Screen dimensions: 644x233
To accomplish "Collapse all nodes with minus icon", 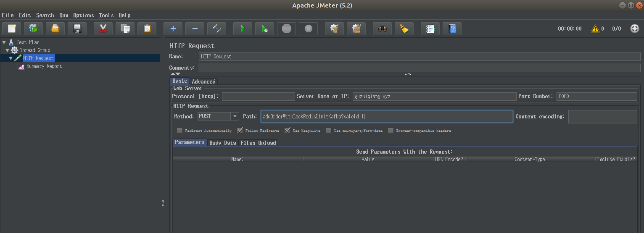I will point(195,29).
